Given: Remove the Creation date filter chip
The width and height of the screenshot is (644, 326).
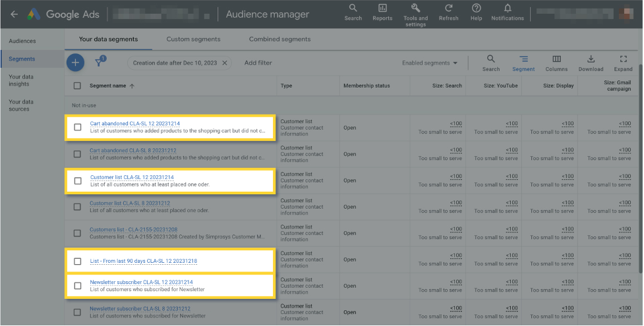Looking at the screenshot, I should (x=225, y=63).
